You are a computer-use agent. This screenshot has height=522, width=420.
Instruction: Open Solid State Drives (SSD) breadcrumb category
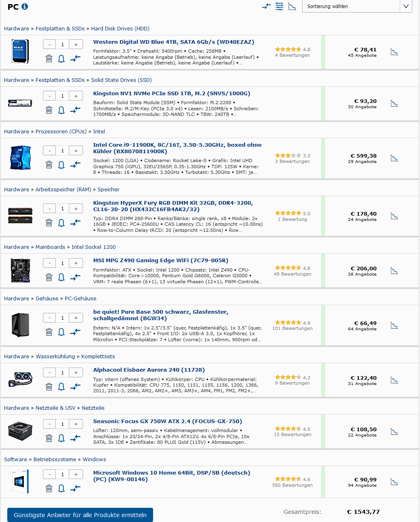click(x=122, y=80)
